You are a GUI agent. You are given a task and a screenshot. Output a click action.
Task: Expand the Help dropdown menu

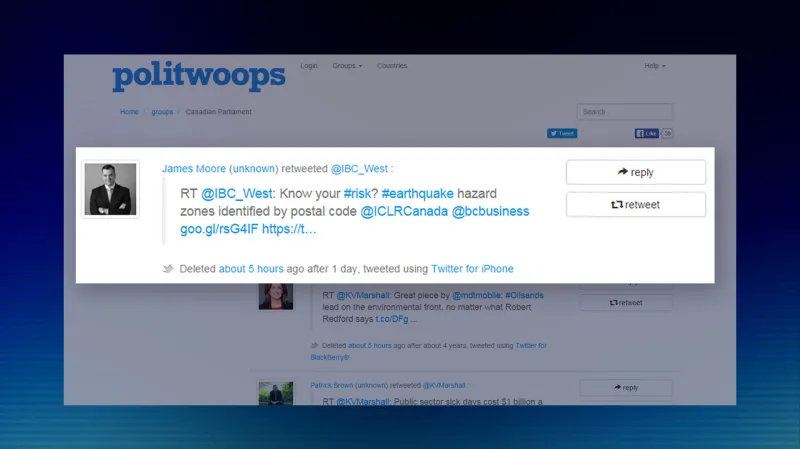[655, 66]
